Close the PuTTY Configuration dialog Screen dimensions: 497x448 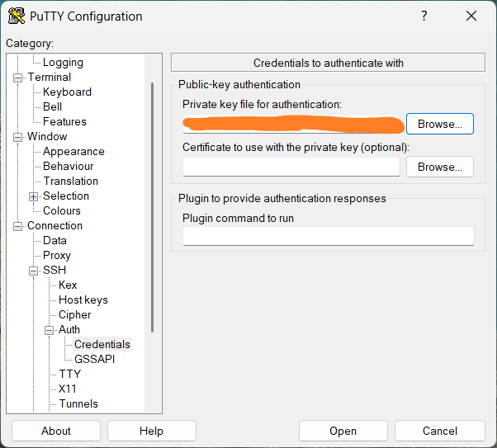click(x=471, y=16)
